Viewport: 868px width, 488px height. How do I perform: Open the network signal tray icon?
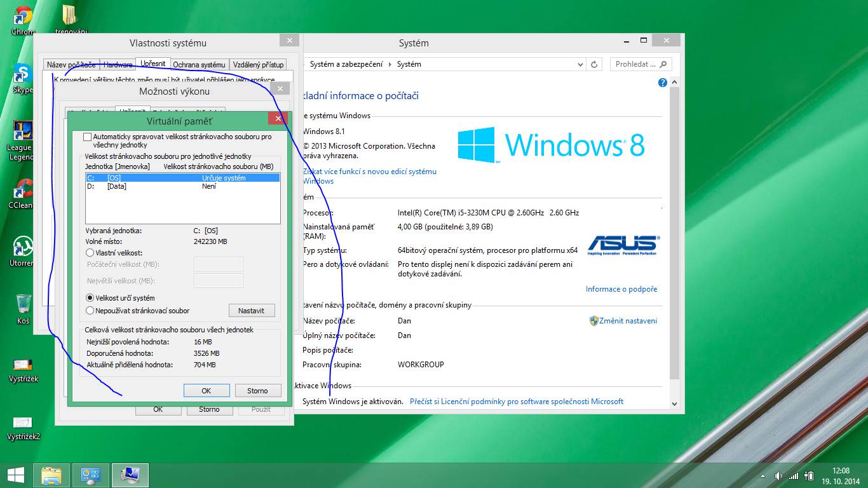[x=794, y=476]
